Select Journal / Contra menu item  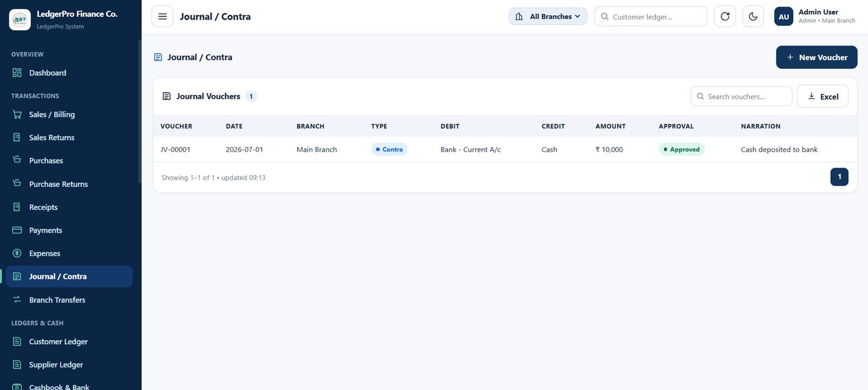coord(69,277)
